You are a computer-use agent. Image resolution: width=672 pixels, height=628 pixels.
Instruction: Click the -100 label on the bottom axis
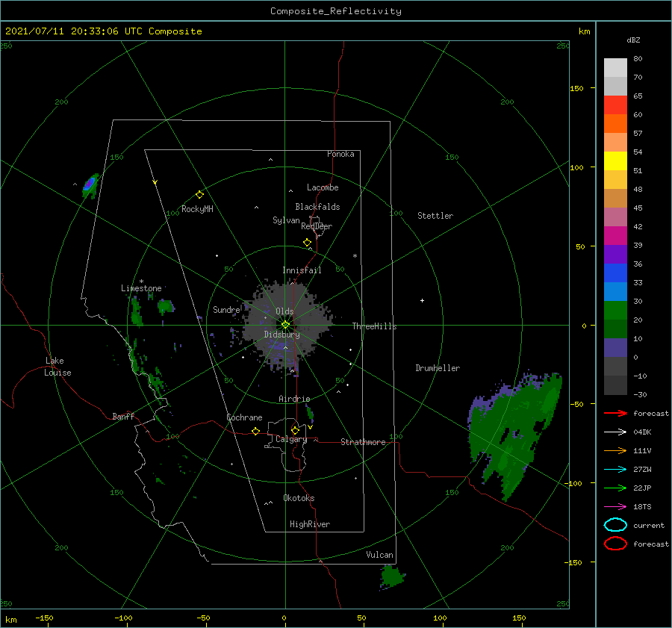tap(123, 618)
